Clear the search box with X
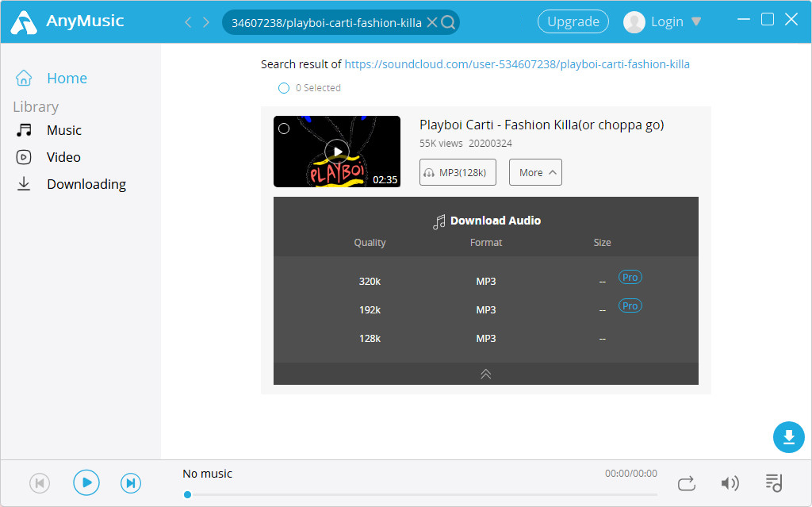Image resolution: width=812 pixels, height=507 pixels. click(432, 22)
